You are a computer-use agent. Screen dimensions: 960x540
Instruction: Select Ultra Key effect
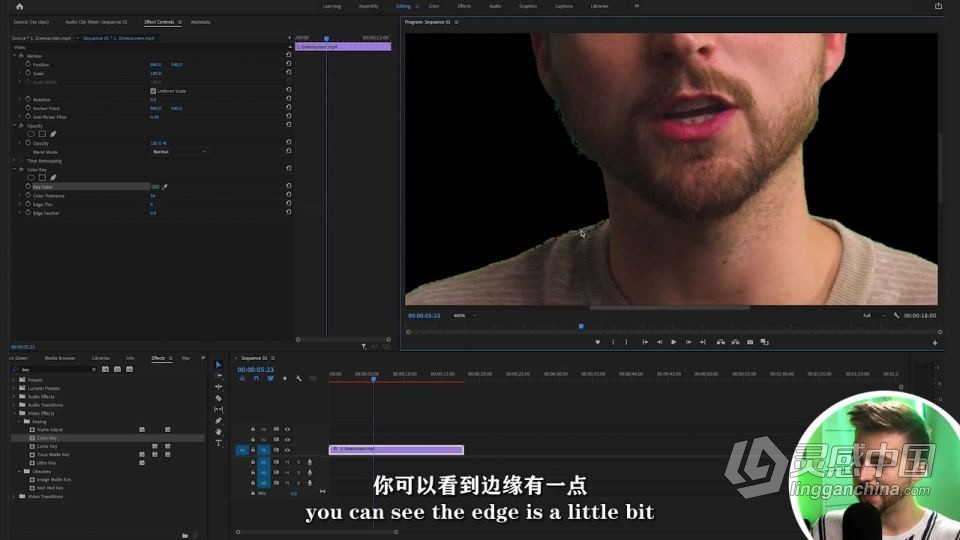pos(46,463)
